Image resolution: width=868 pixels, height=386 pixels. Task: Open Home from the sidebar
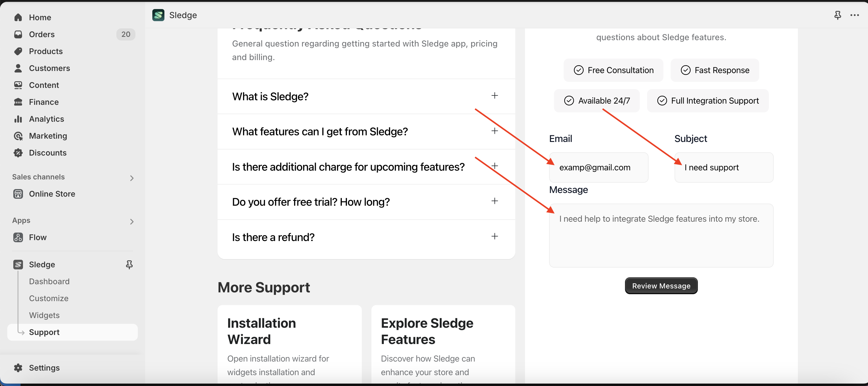pyautogui.click(x=40, y=17)
